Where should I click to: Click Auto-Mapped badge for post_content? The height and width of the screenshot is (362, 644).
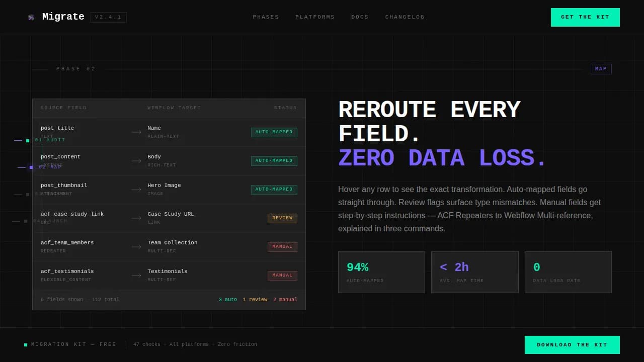pyautogui.click(x=274, y=161)
